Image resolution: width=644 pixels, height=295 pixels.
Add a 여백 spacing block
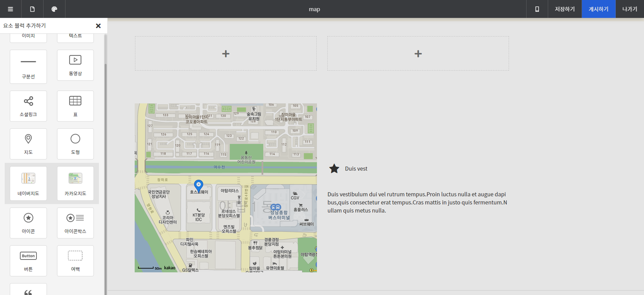(75, 261)
